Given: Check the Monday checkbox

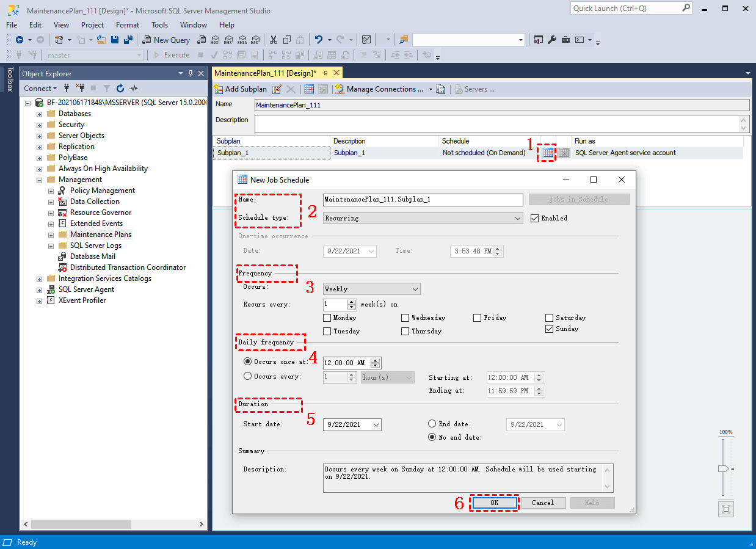Looking at the screenshot, I should pos(327,318).
